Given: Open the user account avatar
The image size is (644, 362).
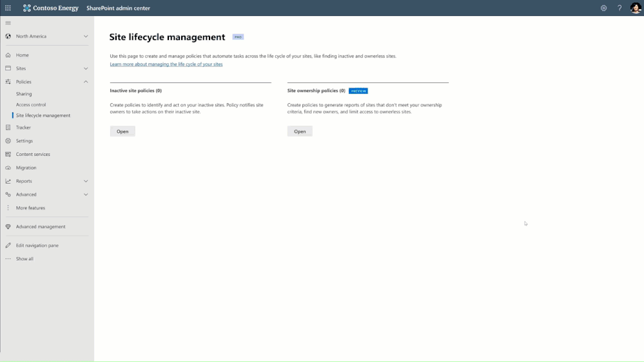Looking at the screenshot, I should pyautogui.click(x=636, y=8).
